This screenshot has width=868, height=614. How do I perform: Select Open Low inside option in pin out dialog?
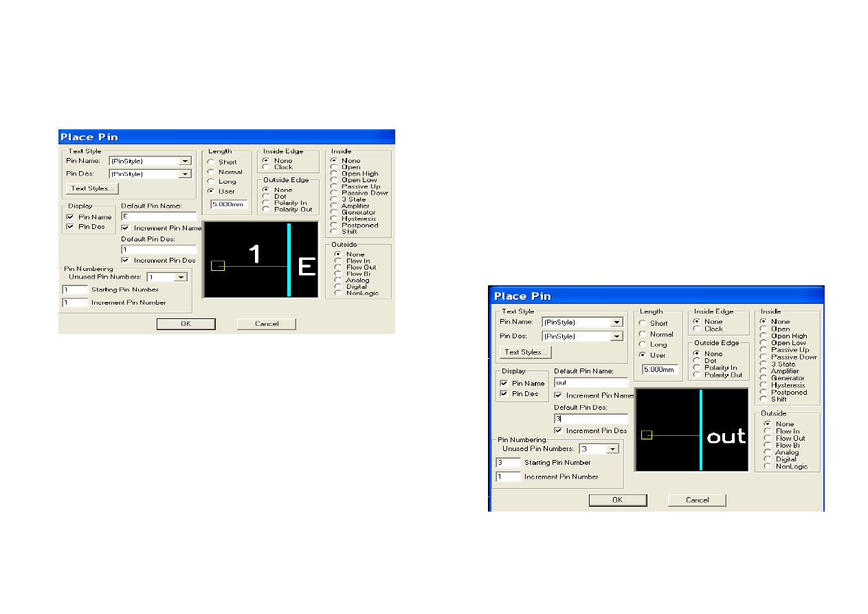coord(764,342)
